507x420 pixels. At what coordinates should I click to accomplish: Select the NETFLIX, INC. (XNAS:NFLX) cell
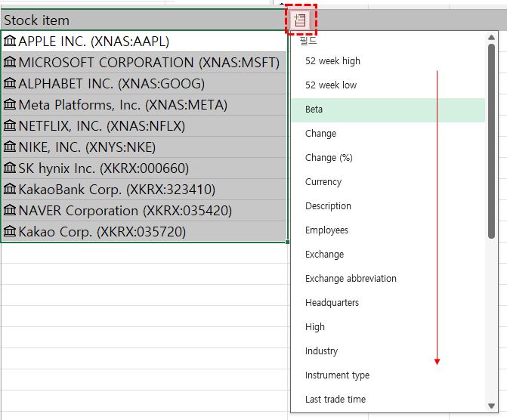click(x=144, y=126)
